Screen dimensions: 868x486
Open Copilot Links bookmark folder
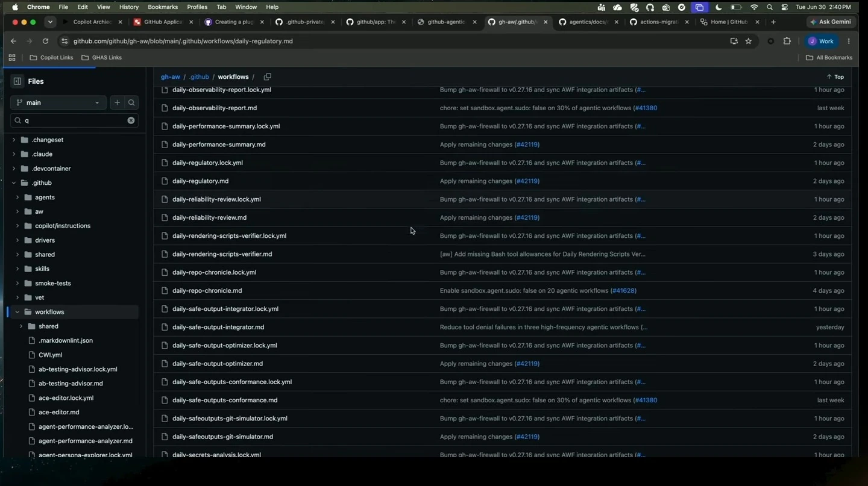click(x=52, y=57)
